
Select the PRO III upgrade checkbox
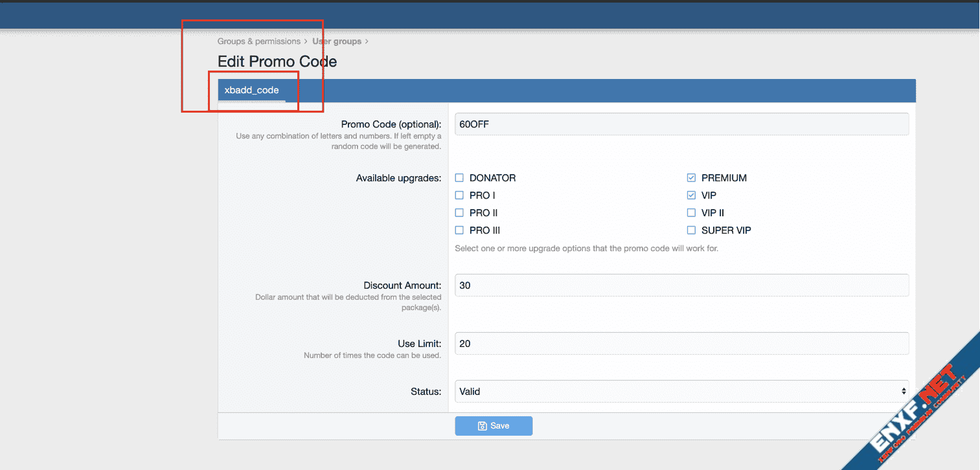click(x=459, y=230)
